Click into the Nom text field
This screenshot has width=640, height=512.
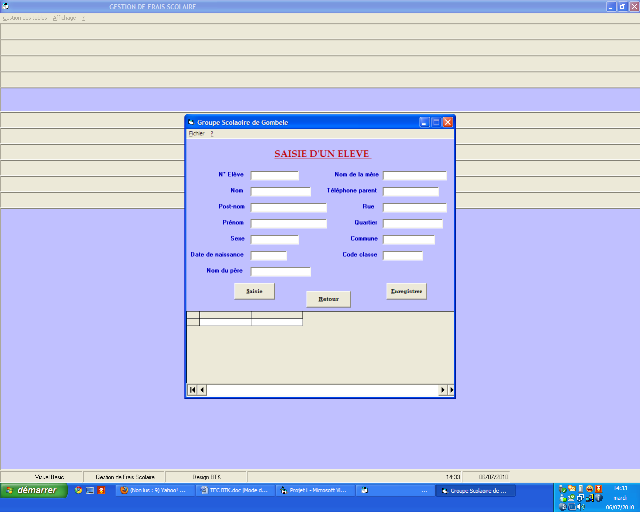(281, 191)
